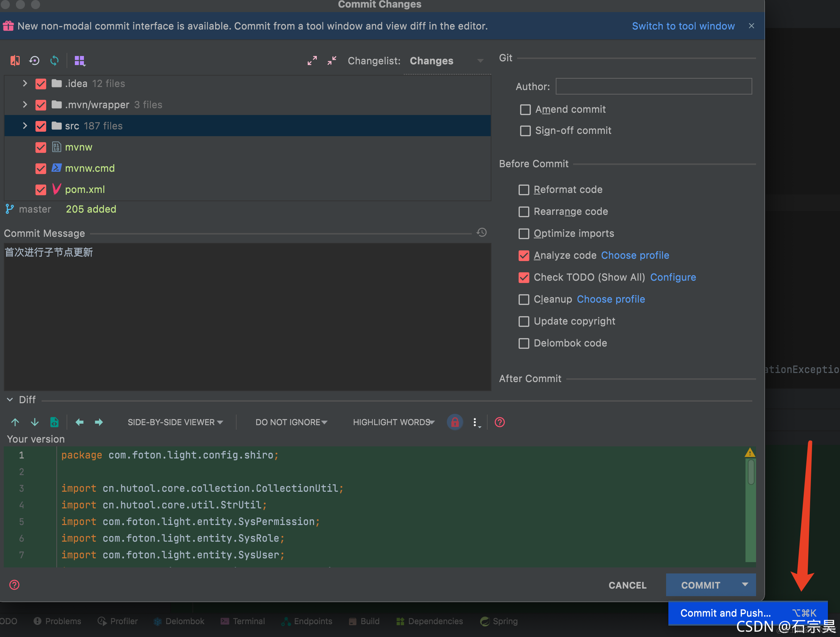Click the yellow warning icon in diff
840x637 pixels.
tap(750, 452)
